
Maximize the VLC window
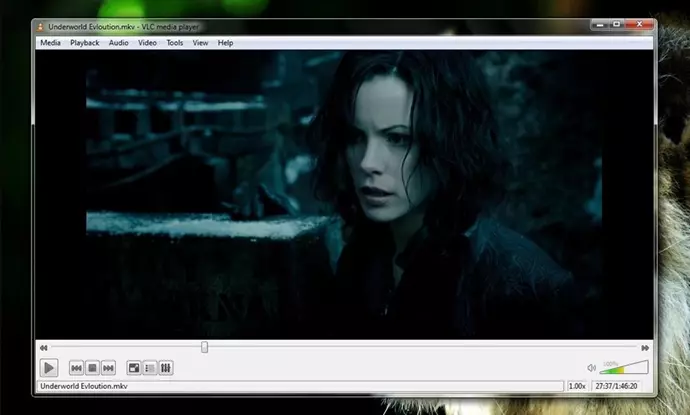pos(616,25)
